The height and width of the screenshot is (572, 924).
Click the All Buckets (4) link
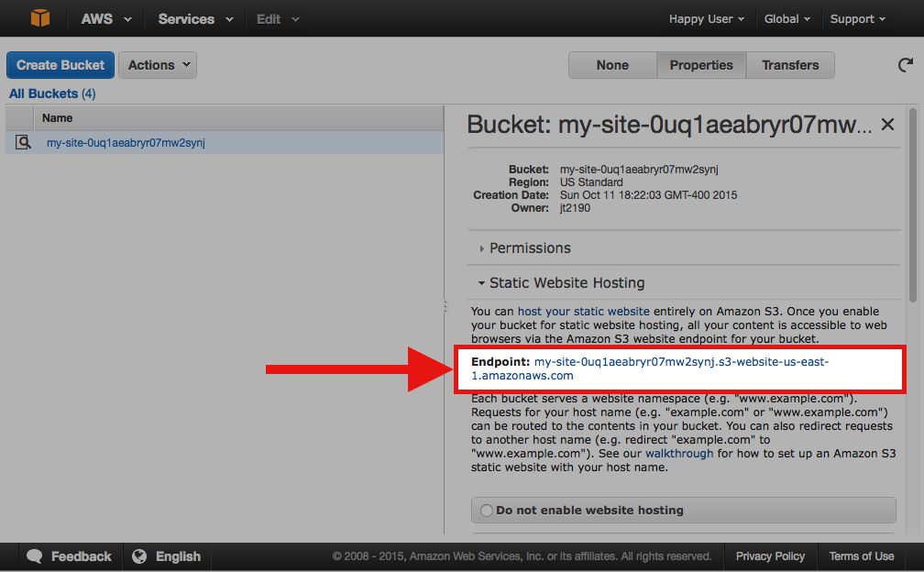52,93
